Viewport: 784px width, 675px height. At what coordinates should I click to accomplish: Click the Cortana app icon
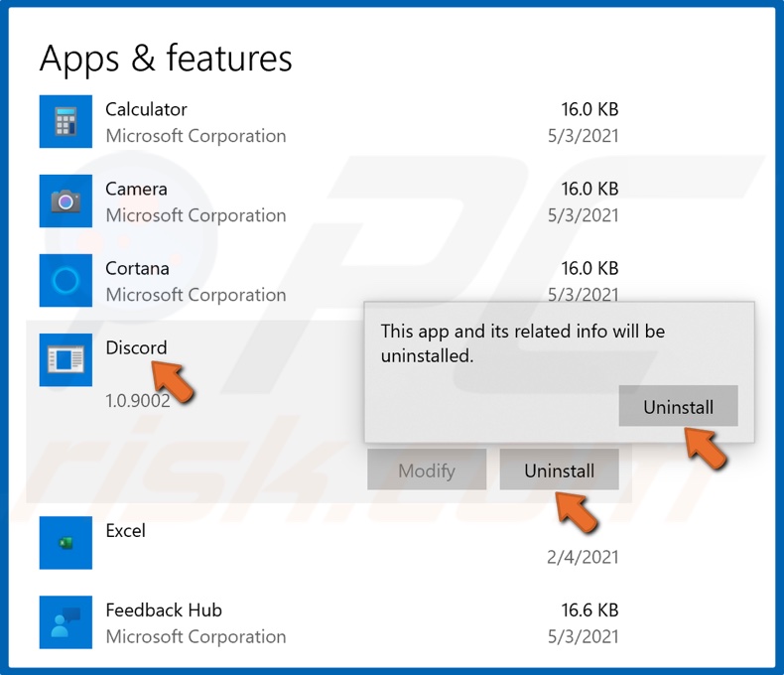tap(65, 281)
